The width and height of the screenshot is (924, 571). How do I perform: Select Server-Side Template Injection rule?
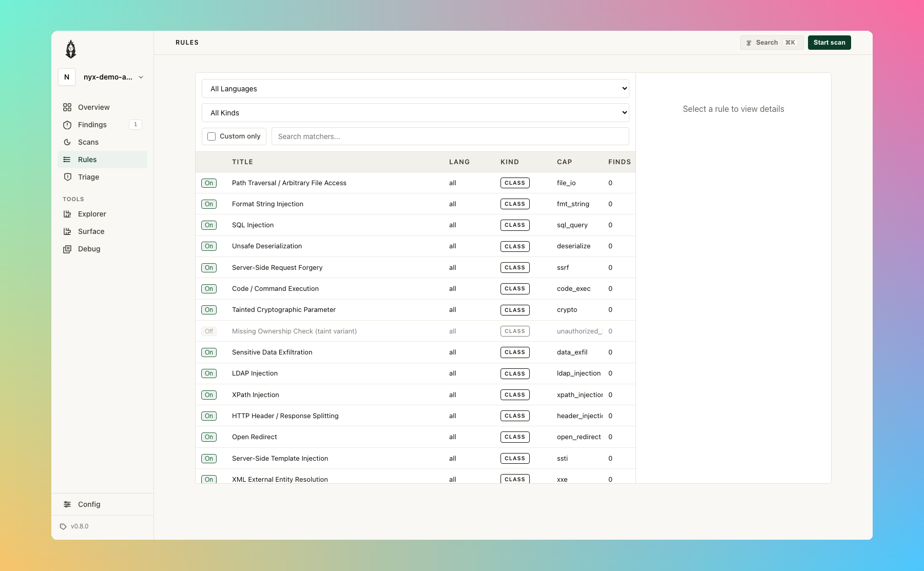(415, 459)
